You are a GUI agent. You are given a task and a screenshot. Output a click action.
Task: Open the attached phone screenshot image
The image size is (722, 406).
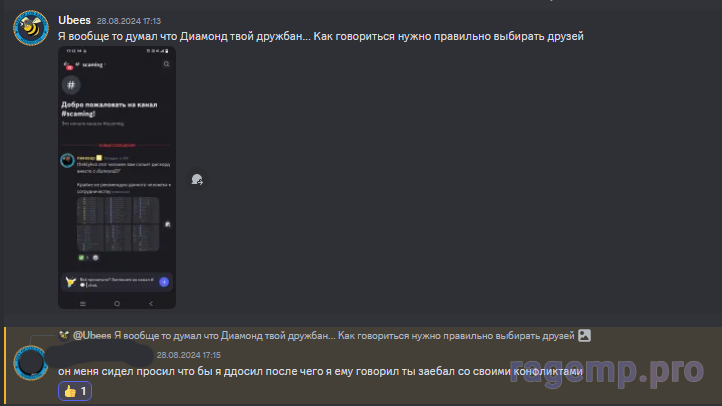117,177
